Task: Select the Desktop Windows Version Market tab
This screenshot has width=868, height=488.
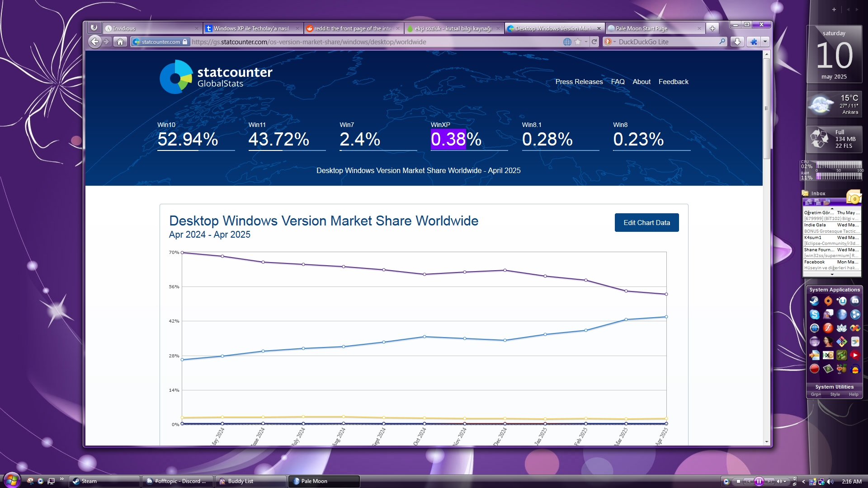Action: [x=554, y=28]
